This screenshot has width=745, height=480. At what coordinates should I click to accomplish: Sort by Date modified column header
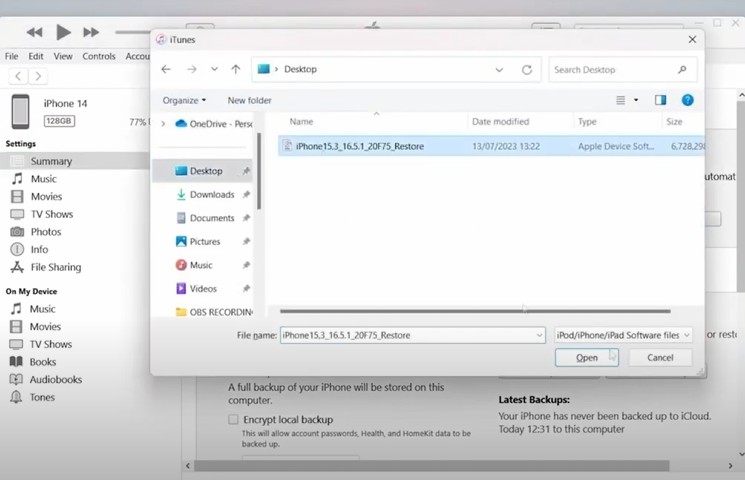[x=500, y=122]
